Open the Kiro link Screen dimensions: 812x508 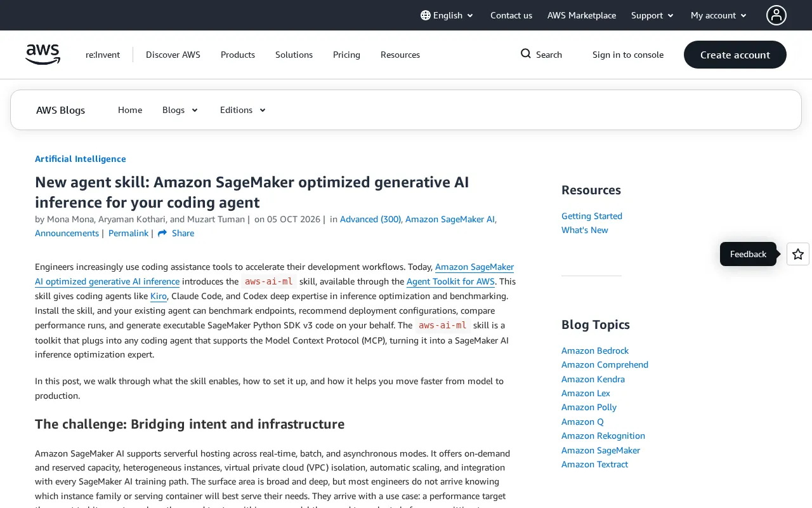pyautogui.click(x=159, y=296)
